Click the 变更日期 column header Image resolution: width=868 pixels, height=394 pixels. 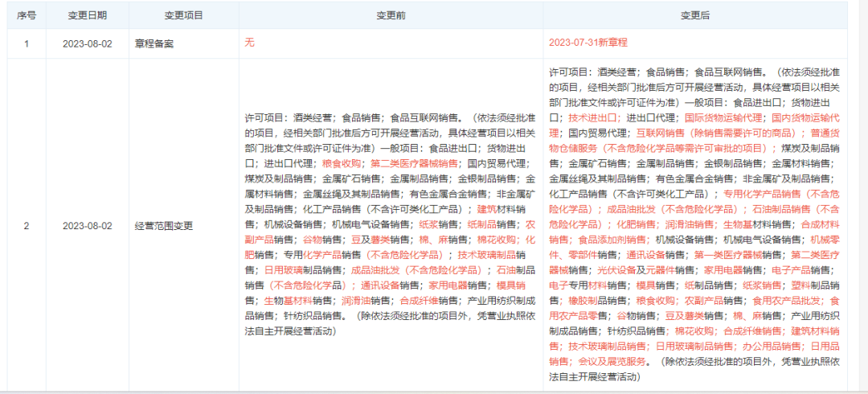pyautogui.click(x=87, y=15)
